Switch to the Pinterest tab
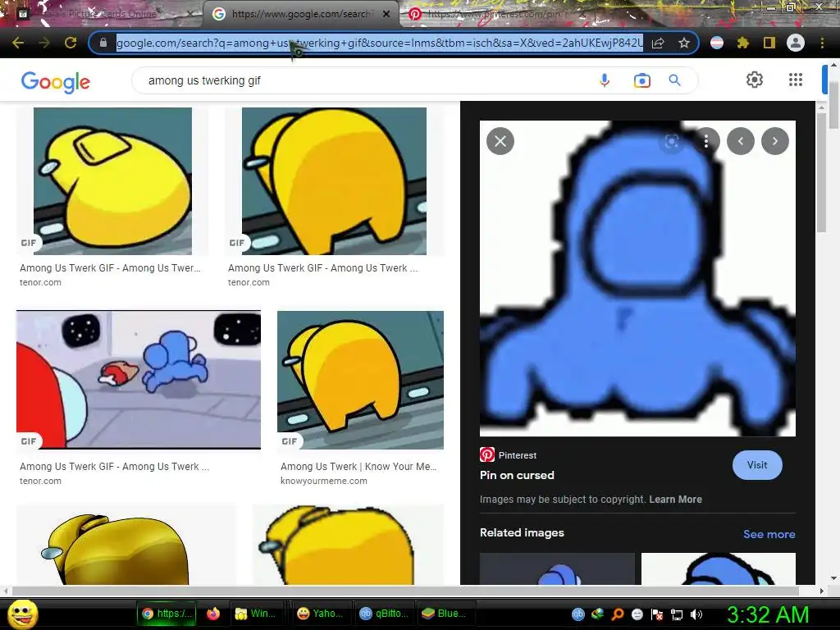The height and width of the screenshot is (630, 840). (493, 15)
